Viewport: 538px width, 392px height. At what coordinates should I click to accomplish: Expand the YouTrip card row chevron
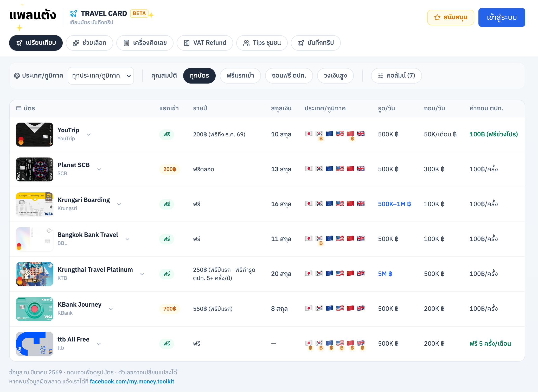click(x=89, y=135)
